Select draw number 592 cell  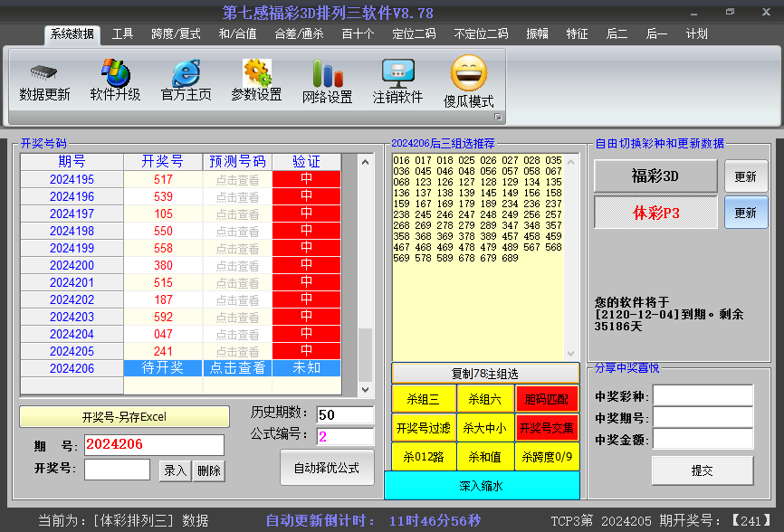(x=163, y=317)
